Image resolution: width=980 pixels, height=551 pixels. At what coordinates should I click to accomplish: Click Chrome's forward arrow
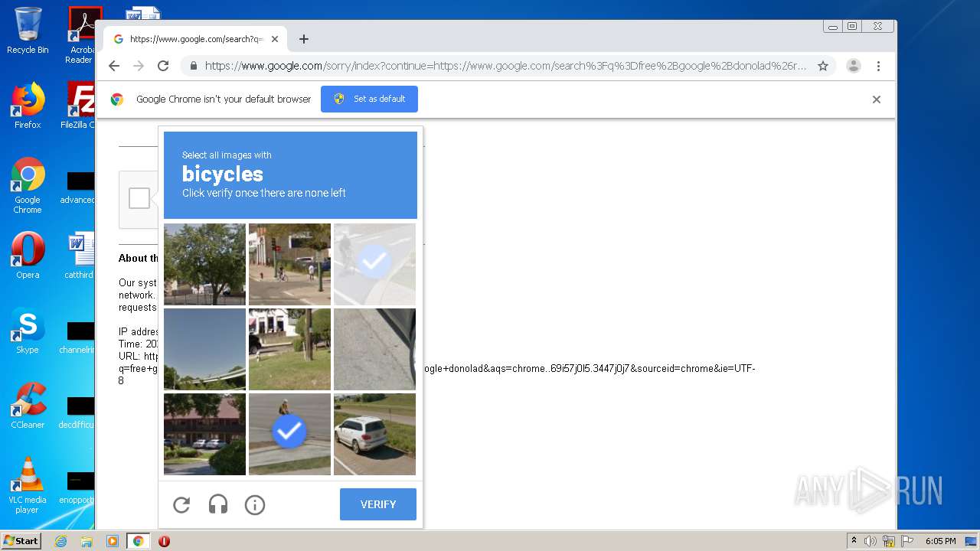click(139, 66)
